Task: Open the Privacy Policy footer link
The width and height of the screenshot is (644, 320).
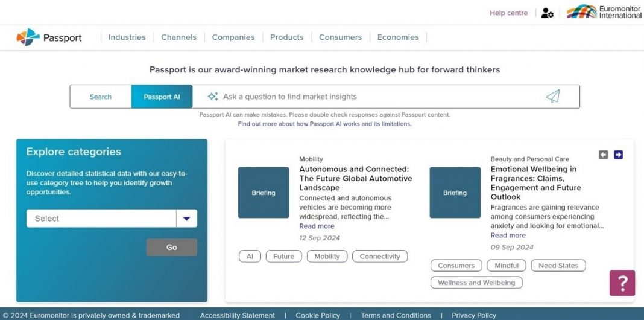Action: pos(474,316)
